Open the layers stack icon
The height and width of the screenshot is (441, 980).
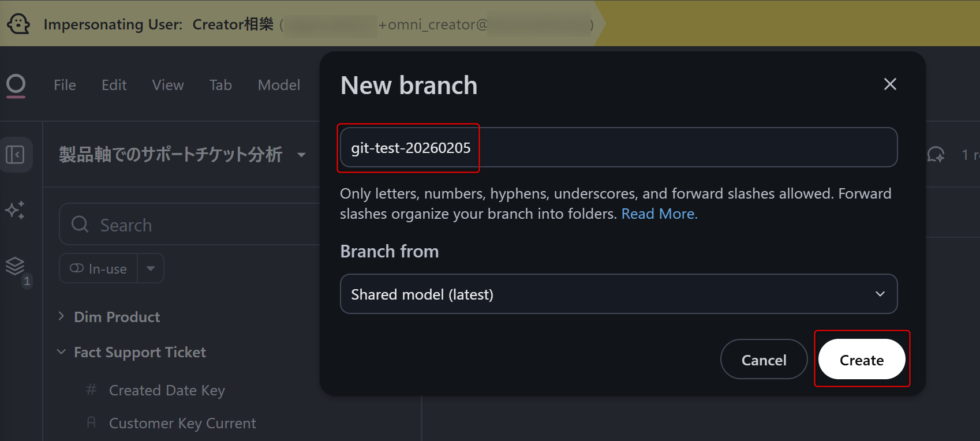point(15,266)
